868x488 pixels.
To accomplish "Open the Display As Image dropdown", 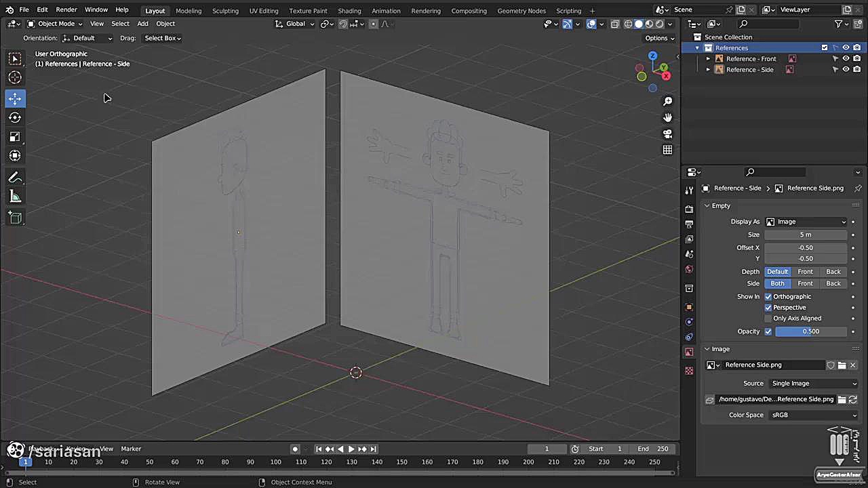I will coord(806,222).
